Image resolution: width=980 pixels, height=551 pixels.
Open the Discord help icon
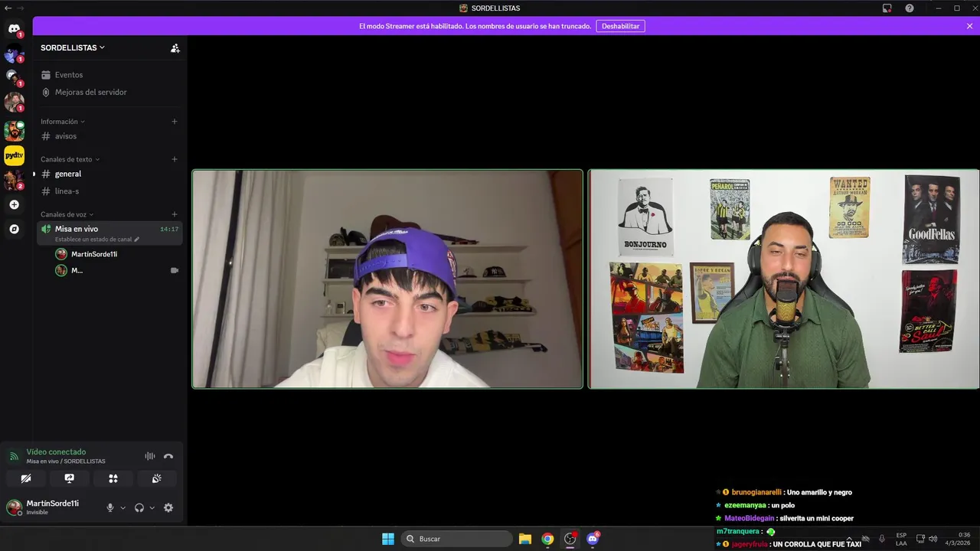click(910, 8)
